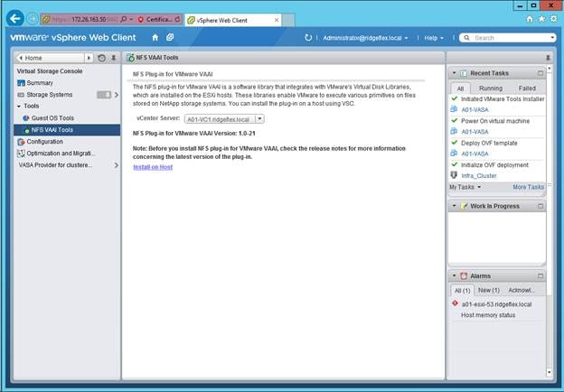564x392 pixels.
Task: Show the All tab in Recent Tasks
Action: (460, 89)
